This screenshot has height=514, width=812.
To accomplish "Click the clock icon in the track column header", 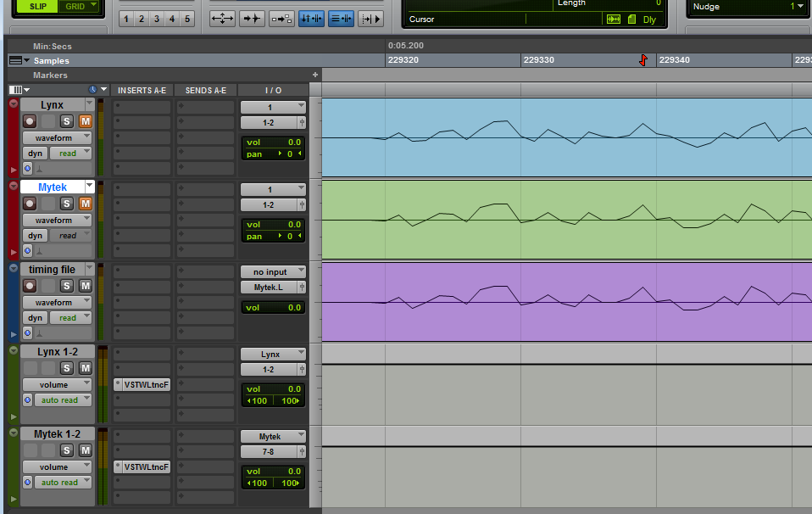I will click(92, 90).
